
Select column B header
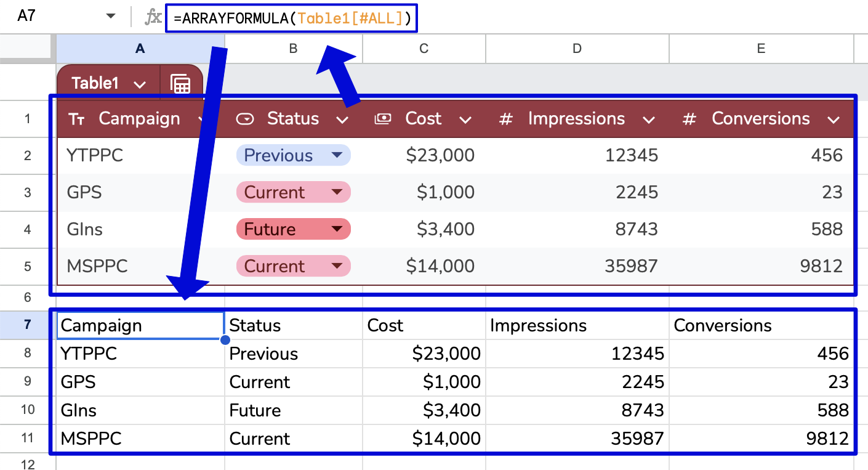[x=293, y=48]
